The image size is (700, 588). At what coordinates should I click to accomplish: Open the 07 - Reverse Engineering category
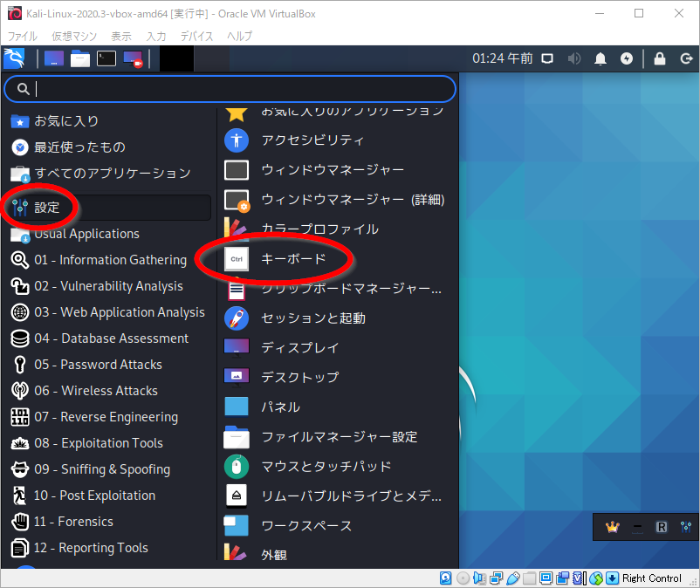[x=110, y=417]
